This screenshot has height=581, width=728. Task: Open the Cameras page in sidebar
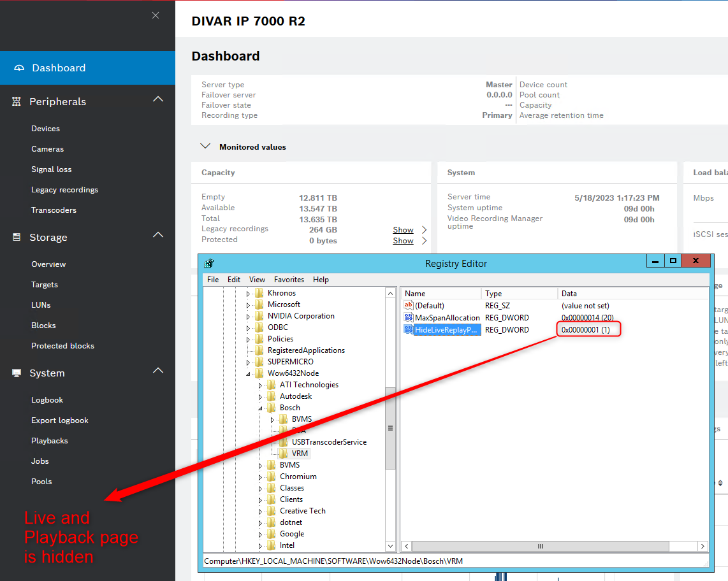pos(48,149)
